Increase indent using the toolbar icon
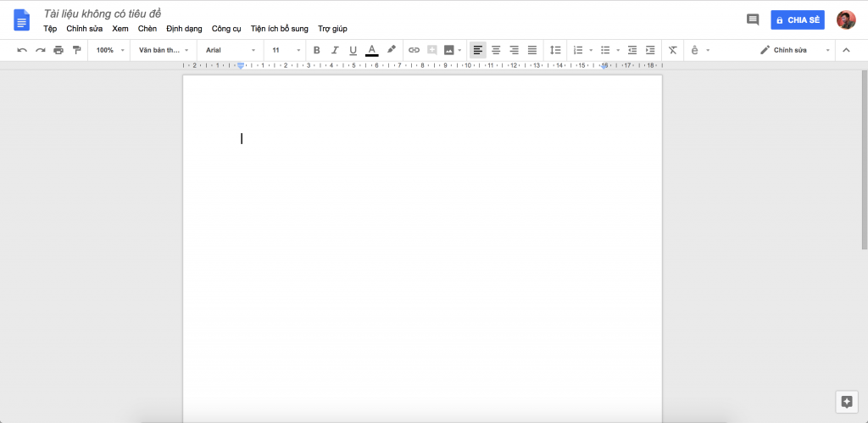Screen dimensions: 868x423 (650, 50)
